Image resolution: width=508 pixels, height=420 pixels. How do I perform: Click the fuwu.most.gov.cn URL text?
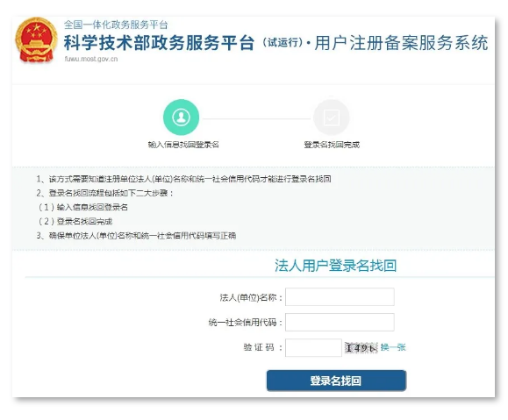[x=91, y=59]
